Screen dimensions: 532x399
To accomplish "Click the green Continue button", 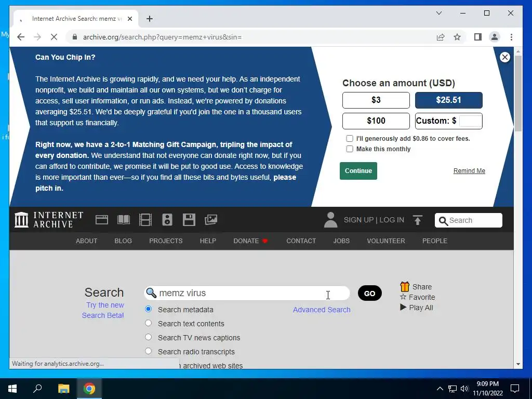I will [x=358, y=170].
